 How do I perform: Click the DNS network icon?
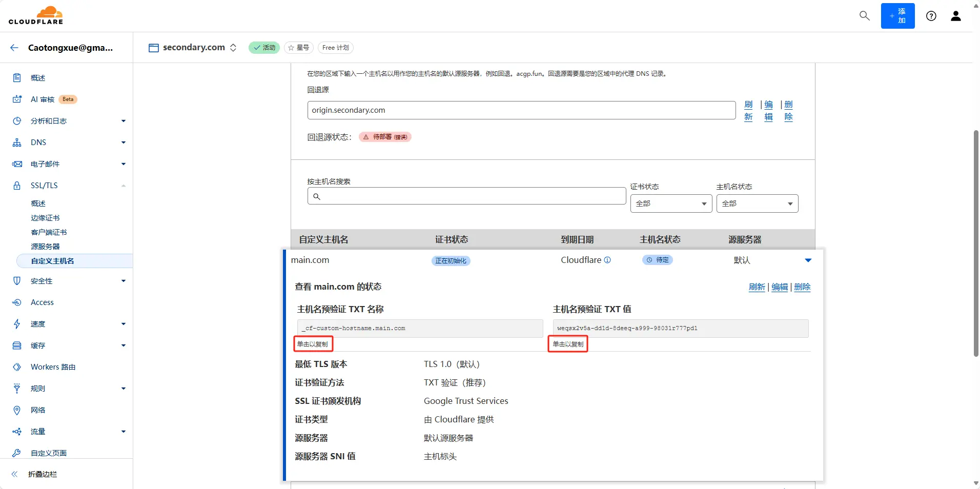point(17,142)
